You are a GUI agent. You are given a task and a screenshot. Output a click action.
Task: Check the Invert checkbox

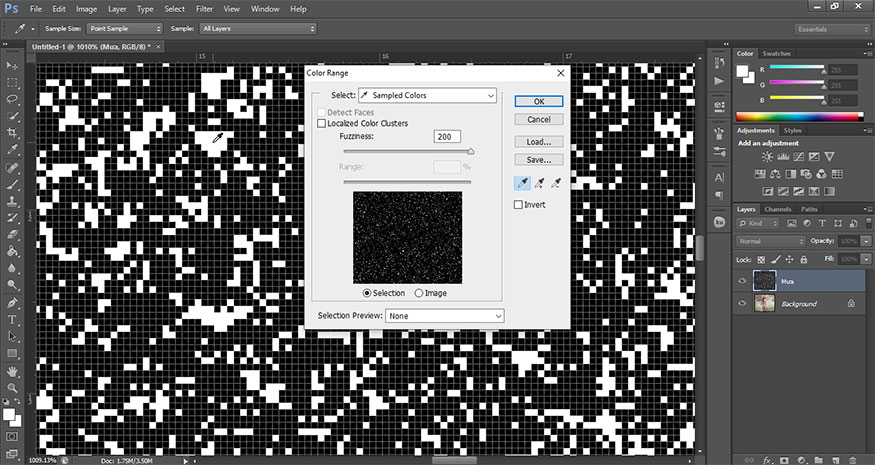[518, 205]
